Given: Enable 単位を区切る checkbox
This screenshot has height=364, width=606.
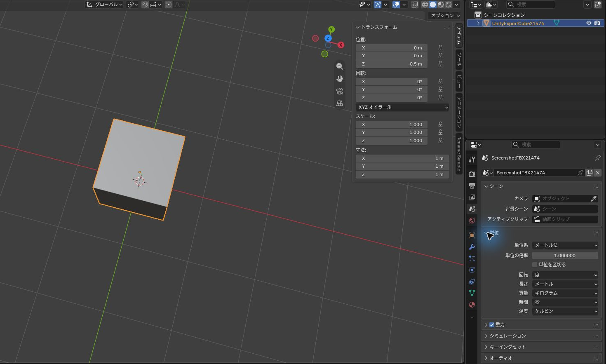Looking at the screenshot, I should [535, 265].
